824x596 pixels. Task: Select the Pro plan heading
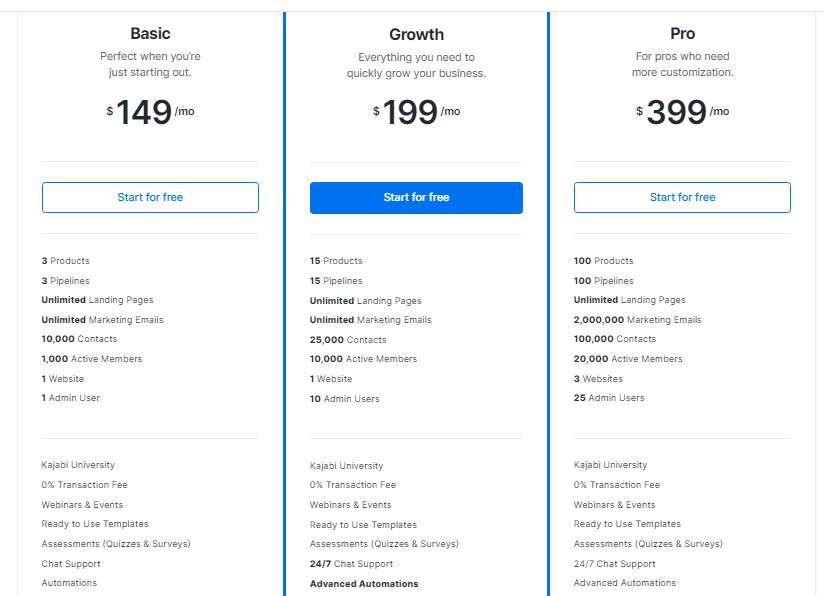[682, 34]
